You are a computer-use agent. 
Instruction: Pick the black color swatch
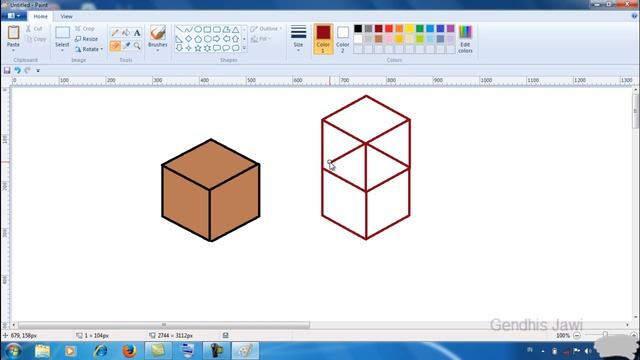coord(358,29)
